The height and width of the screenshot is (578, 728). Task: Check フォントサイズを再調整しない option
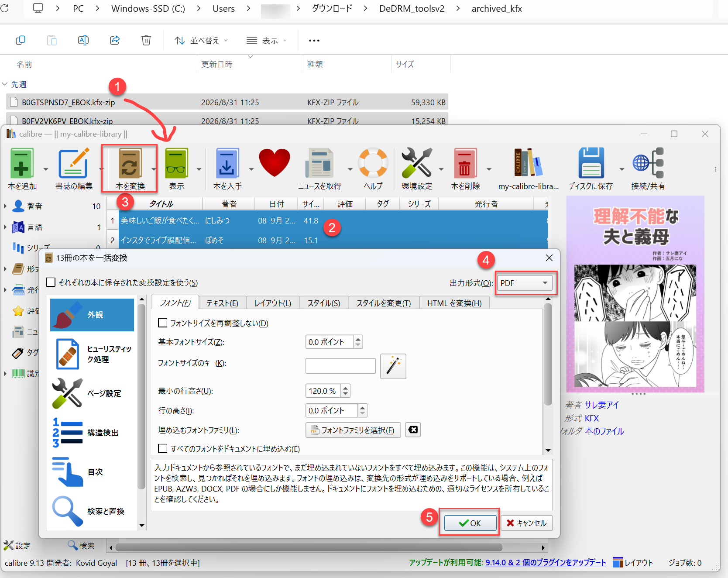(163, 323)
